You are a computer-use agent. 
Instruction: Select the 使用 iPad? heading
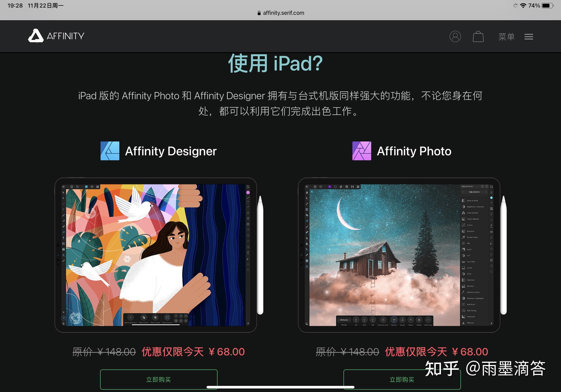tap(275, 63)
